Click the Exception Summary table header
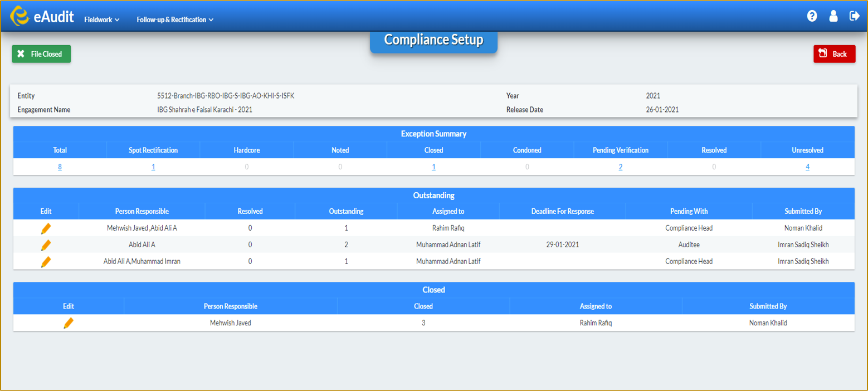 coord(433,134)
